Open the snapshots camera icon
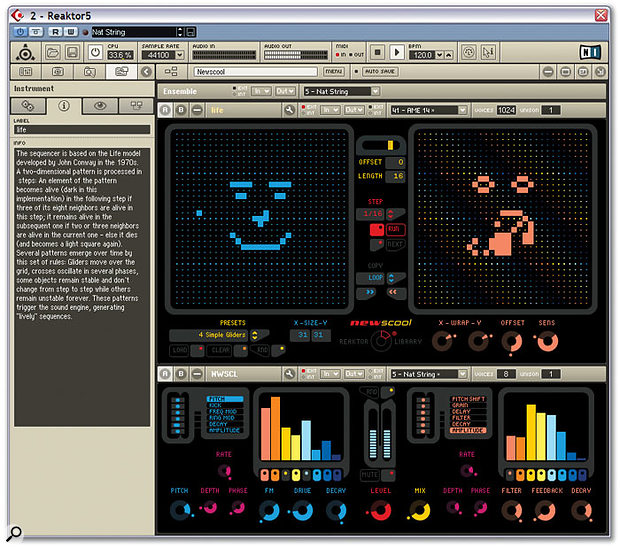 (x=58, y=72)
